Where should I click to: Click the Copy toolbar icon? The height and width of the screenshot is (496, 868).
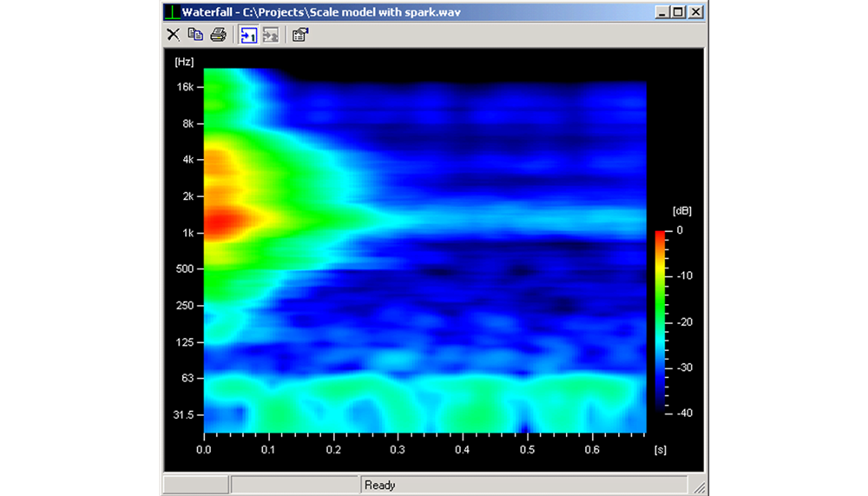tap(195, 35)
